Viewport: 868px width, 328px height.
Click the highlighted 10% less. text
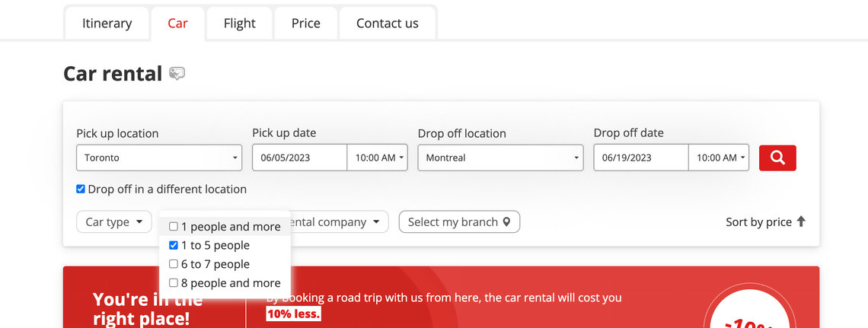(293, 314)
